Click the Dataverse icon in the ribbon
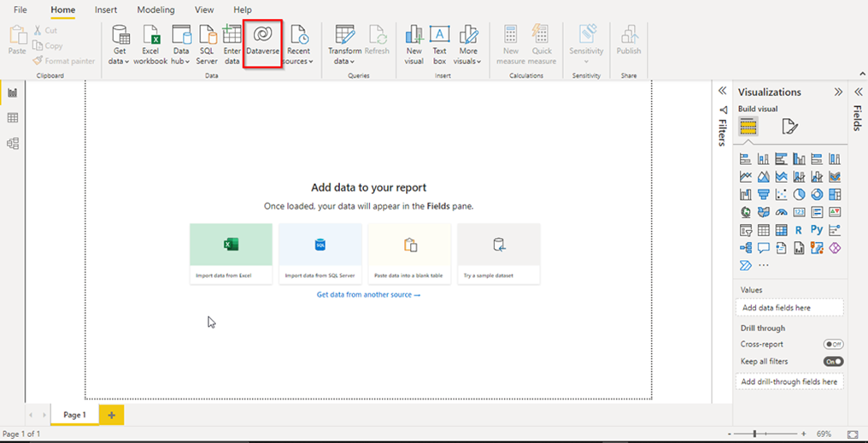 coord(262,35)
